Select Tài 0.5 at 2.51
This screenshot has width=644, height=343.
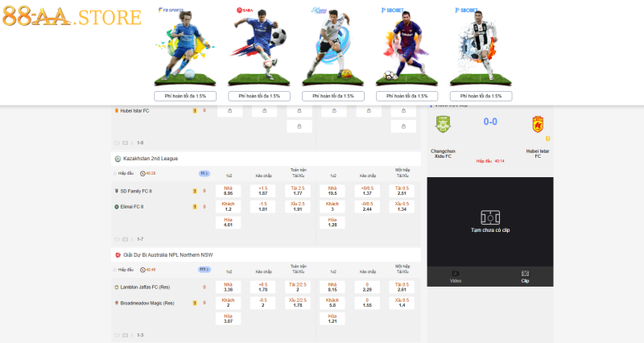(402, 191)
